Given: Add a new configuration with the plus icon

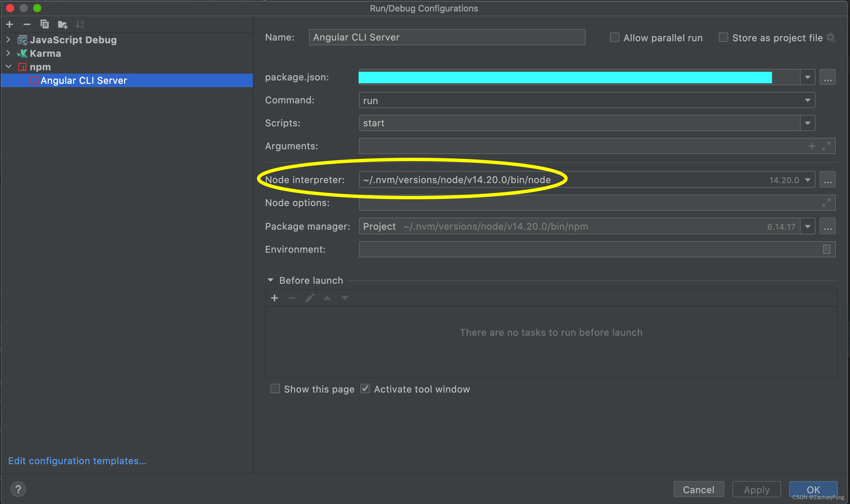Looking at the screenshot, I should [9, 24].
